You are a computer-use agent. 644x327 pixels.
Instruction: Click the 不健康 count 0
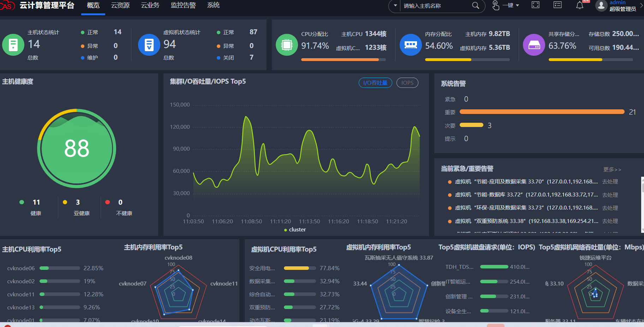(120, 202)
